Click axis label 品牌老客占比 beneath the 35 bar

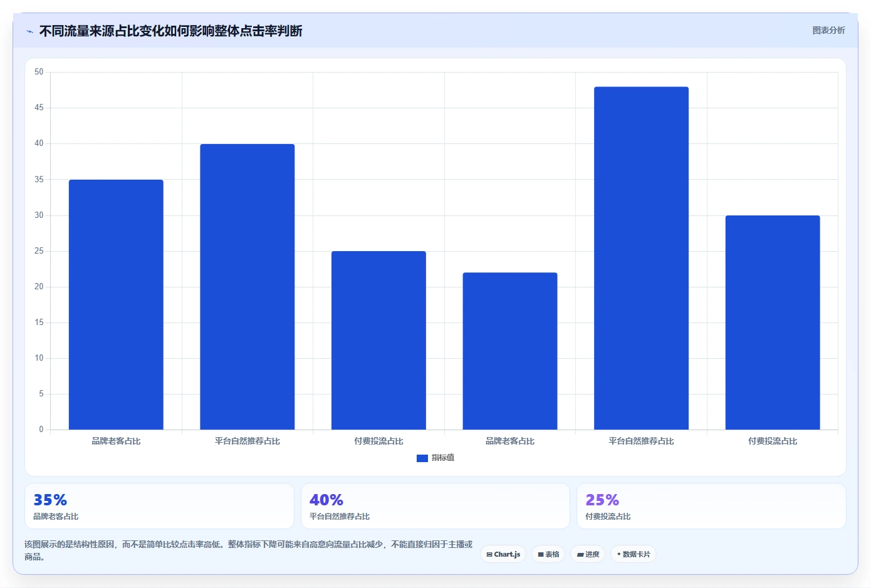116,441
